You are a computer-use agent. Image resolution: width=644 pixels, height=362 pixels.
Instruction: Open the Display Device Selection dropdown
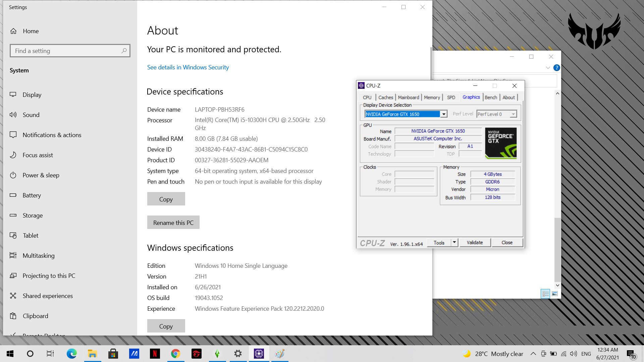click(444, 114)
